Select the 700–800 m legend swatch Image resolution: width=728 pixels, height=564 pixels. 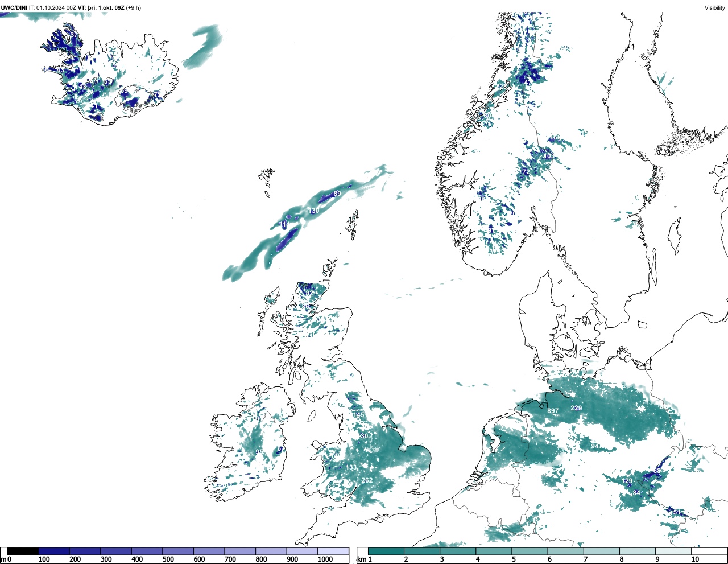click(240, 551)
